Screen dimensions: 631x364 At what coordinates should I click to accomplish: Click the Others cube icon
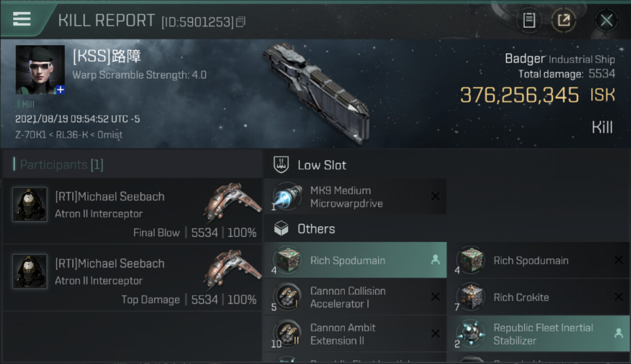click(282, 229)
